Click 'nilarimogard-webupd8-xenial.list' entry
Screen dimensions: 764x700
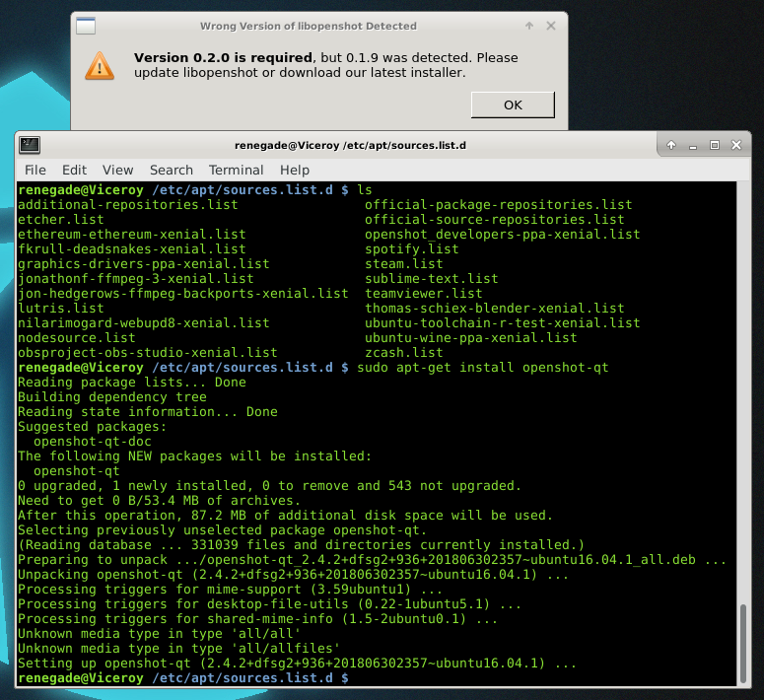pos(144,323)
